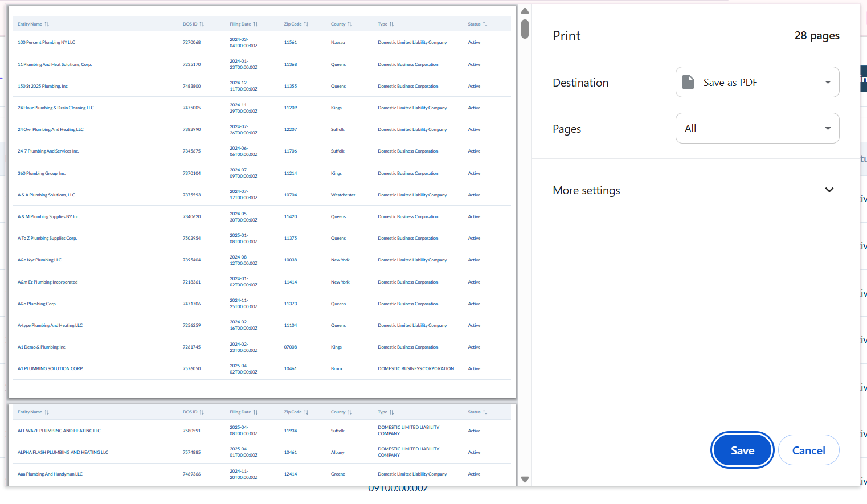Select A-type Plumbing And Heating LLC
Screen dimensions: 867x504
click(x=50, y=325)
